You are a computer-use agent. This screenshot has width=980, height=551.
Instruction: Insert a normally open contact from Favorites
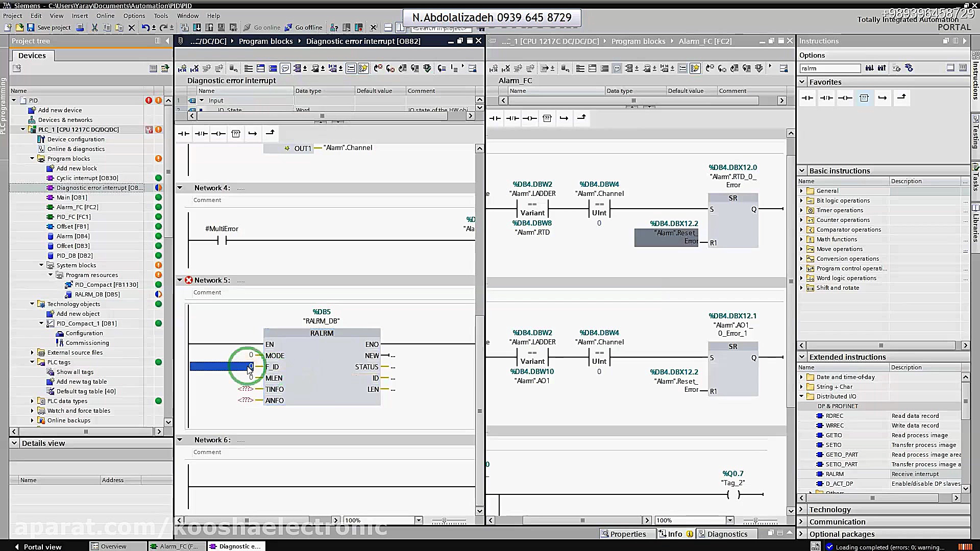pyautogui.click(x=807, y=98)
